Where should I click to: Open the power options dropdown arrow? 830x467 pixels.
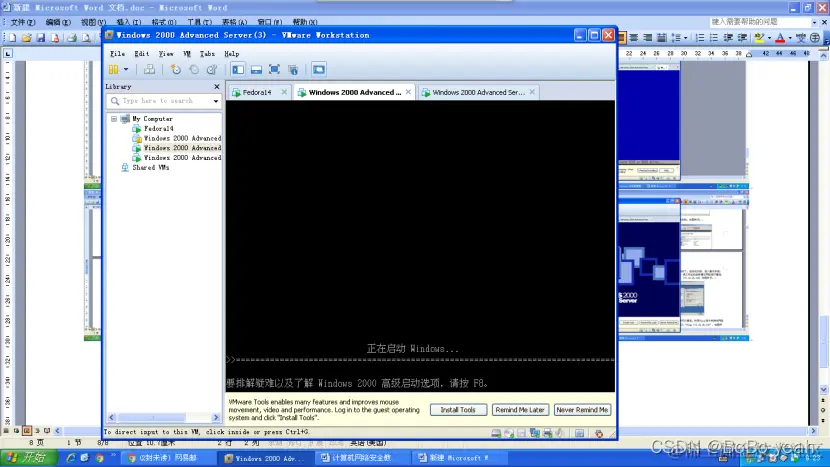126,69
